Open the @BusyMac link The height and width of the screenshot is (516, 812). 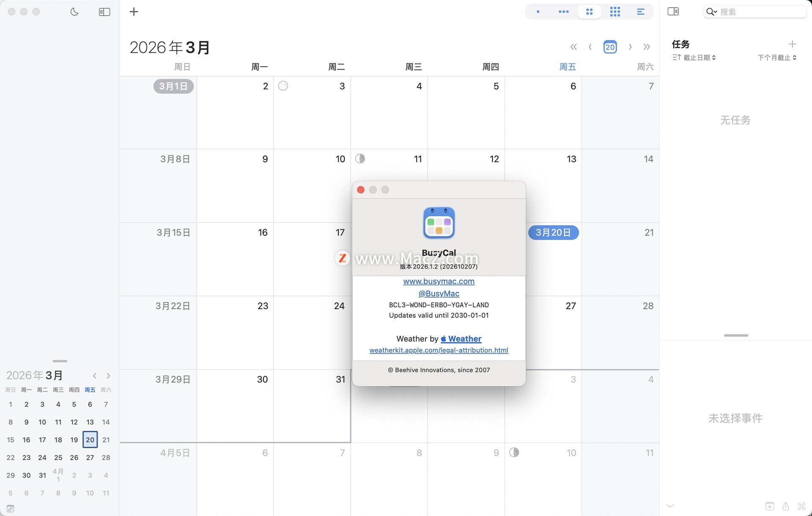tap(439, 293)
